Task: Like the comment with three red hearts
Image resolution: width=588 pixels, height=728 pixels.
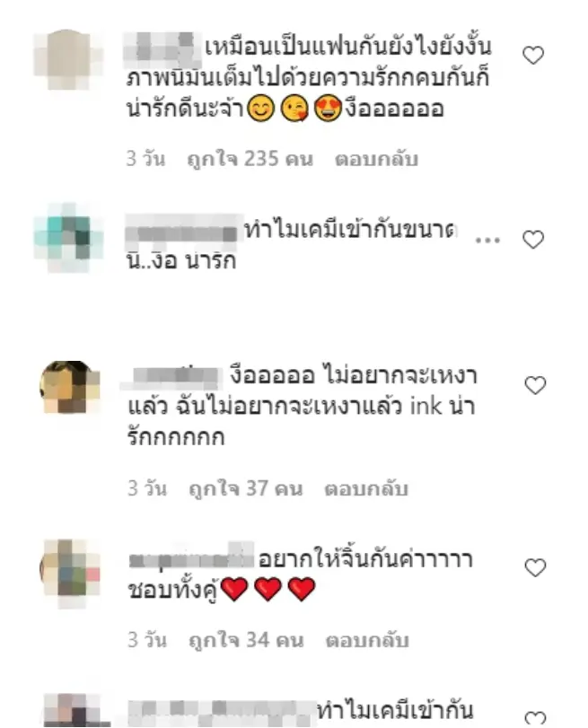Action: tap(535, 568)
